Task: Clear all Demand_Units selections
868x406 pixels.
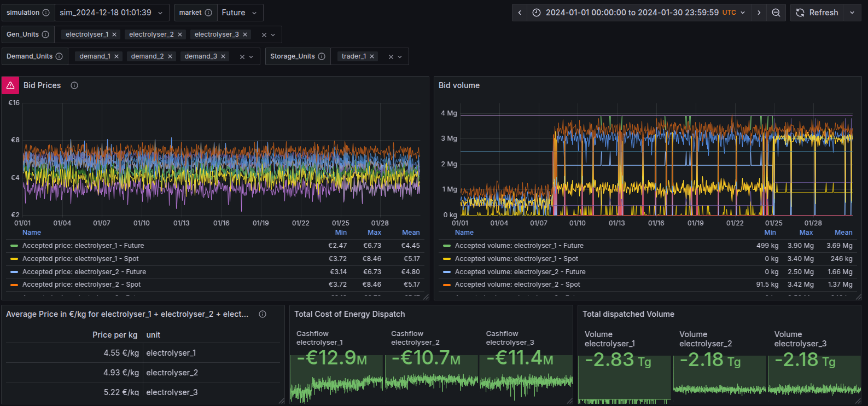Action: click(x=242, y=56)
